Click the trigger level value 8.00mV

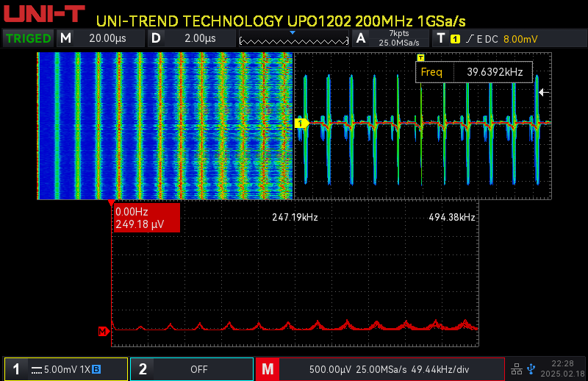520,39
